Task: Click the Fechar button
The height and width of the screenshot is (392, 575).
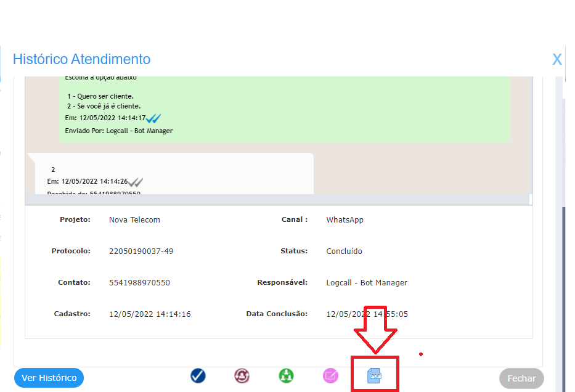Action: [x=521, y=378]
